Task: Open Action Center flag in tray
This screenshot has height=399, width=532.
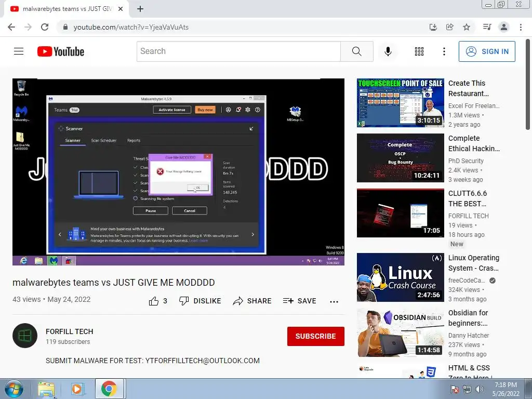Action: point(454,389)
